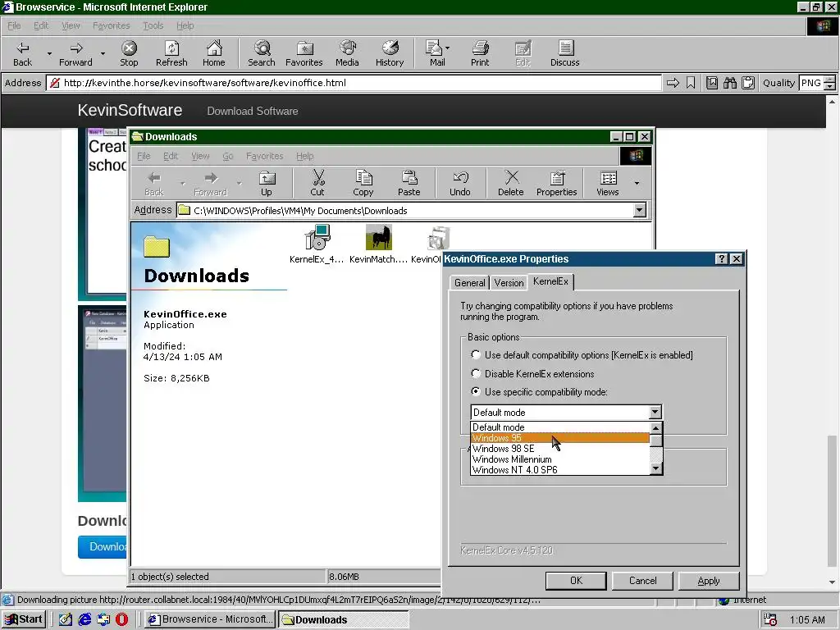Click the help question mark in Properties dialog
Image resolution: width=840 pixels, height=630 pixels.
click(722, 258)
